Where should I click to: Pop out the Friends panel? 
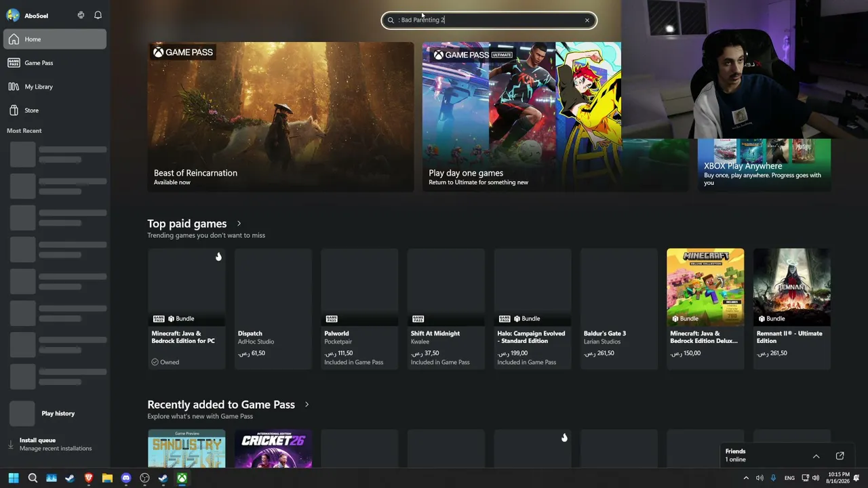click(840, 456)
